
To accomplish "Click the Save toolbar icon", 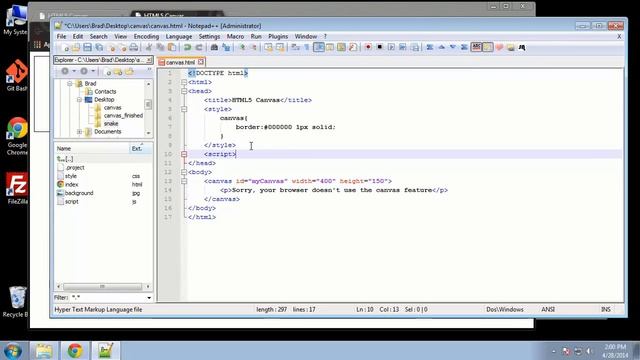I will (87, 47).
